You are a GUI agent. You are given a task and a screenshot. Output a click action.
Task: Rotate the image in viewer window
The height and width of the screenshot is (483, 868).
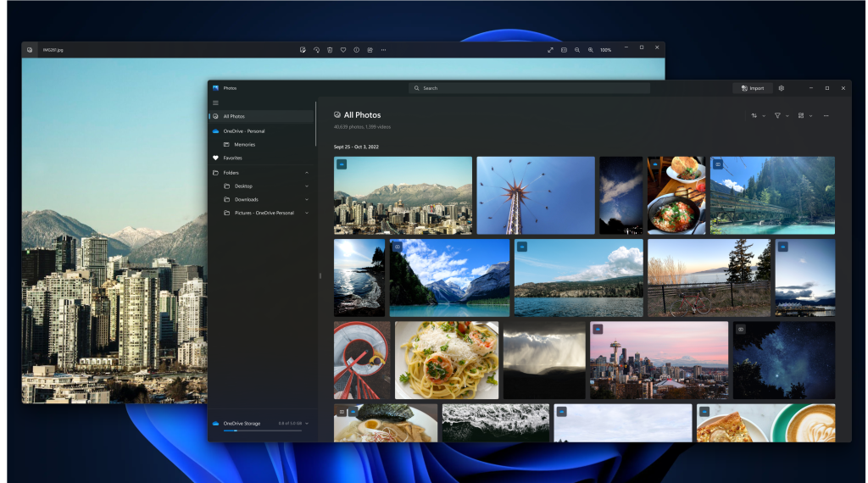[316, 50]
